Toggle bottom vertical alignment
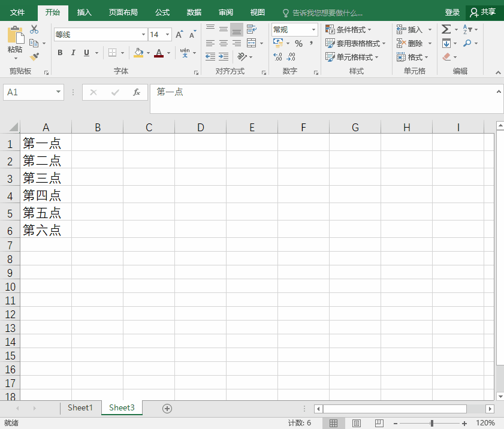The height and width of the screenshot is (429, 504). 237,29
